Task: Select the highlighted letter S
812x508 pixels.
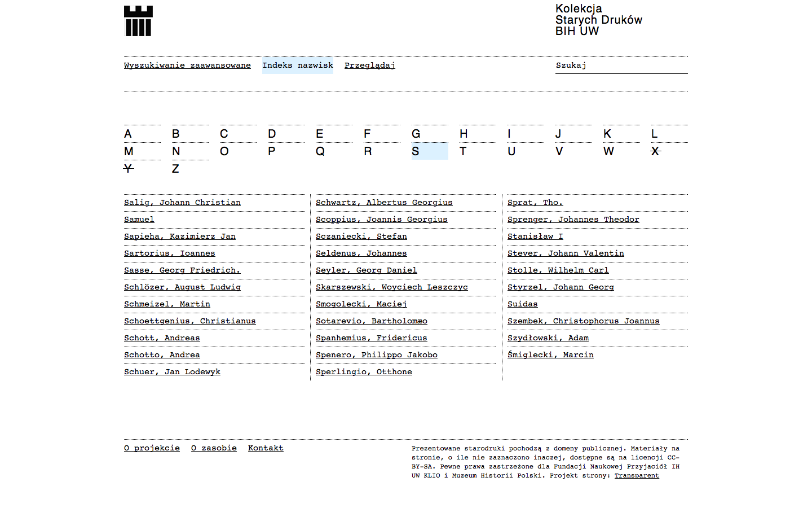Action: tap(416, 151)
